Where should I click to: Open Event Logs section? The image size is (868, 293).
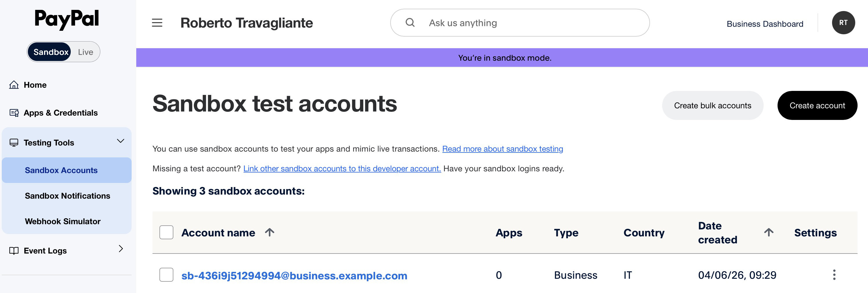(x=45, y=251)
